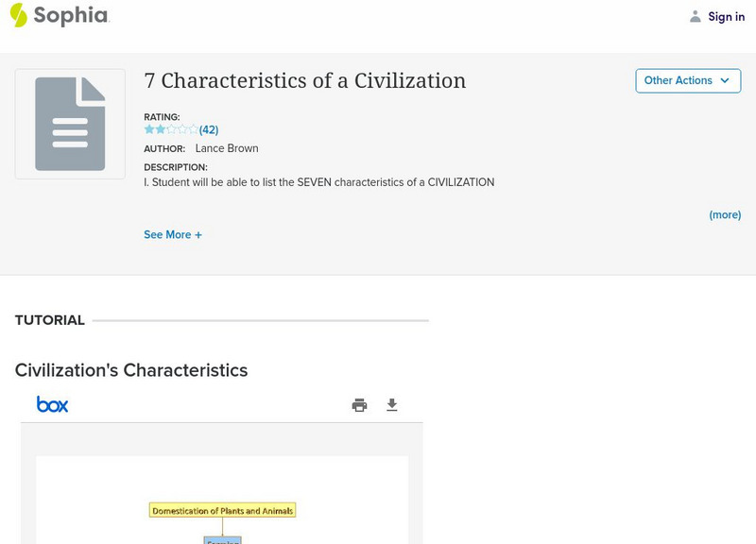
Task: Click the Sign in link
Action: (726, 17)
